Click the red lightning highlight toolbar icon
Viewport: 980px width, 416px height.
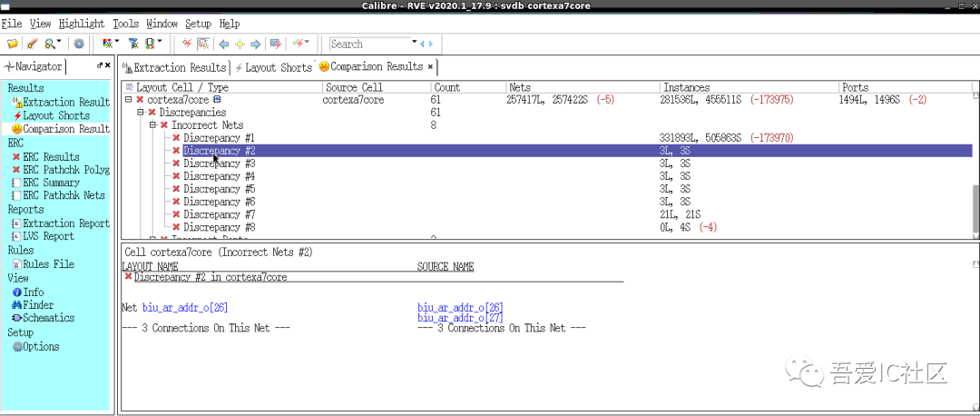coord(186,44)
